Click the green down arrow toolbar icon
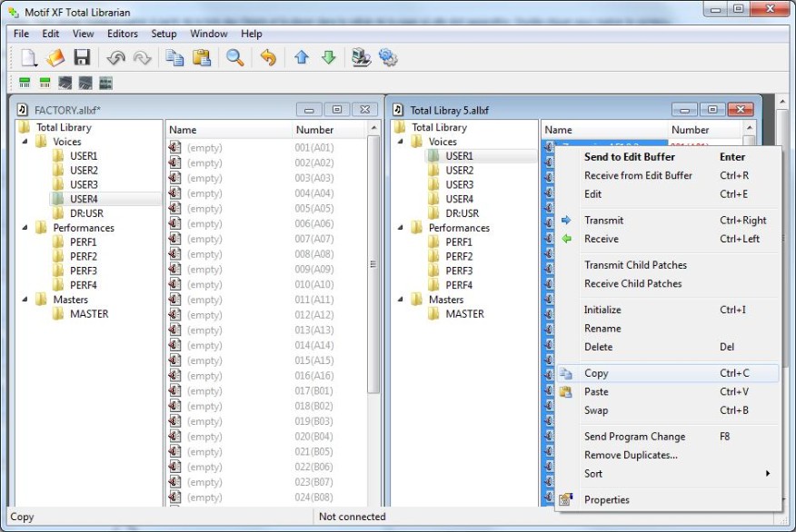 point(328,58)
